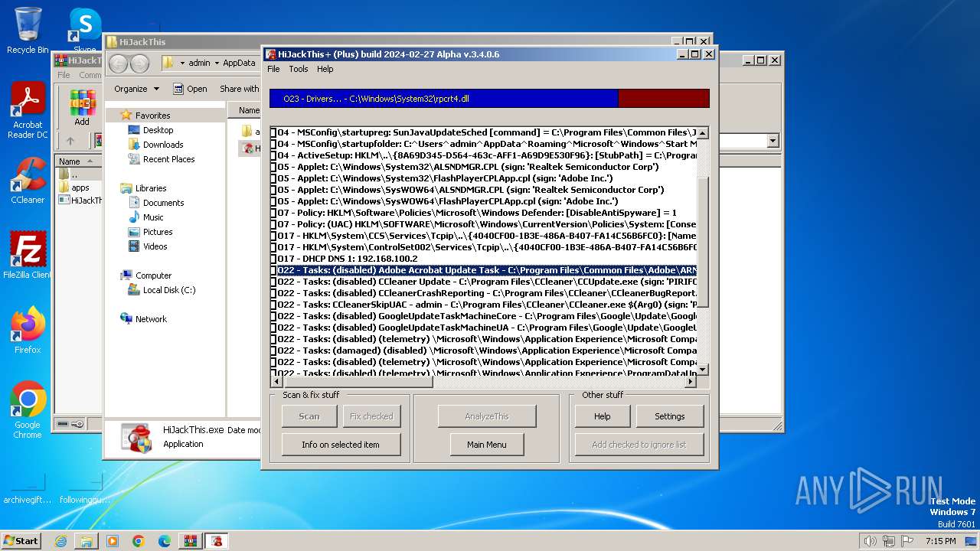Click the taskbar clock showing 7:15 PM

coord(940,541)
